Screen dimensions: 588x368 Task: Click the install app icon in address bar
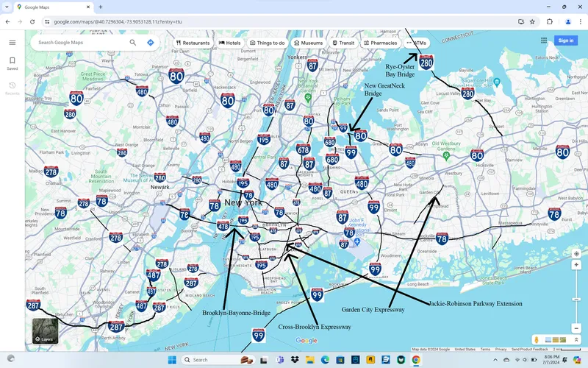coord(521,22)
